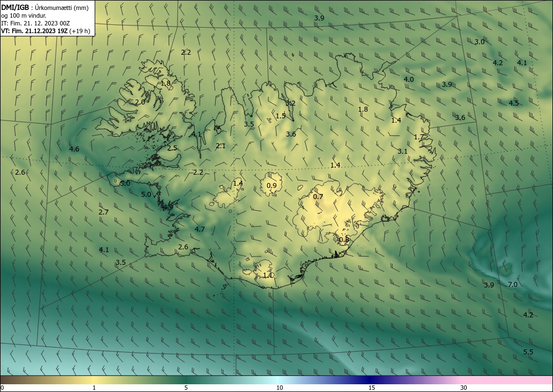
Task: Click the 'og 100 m vindur.' caption line
Action: [x=24, y=15]
